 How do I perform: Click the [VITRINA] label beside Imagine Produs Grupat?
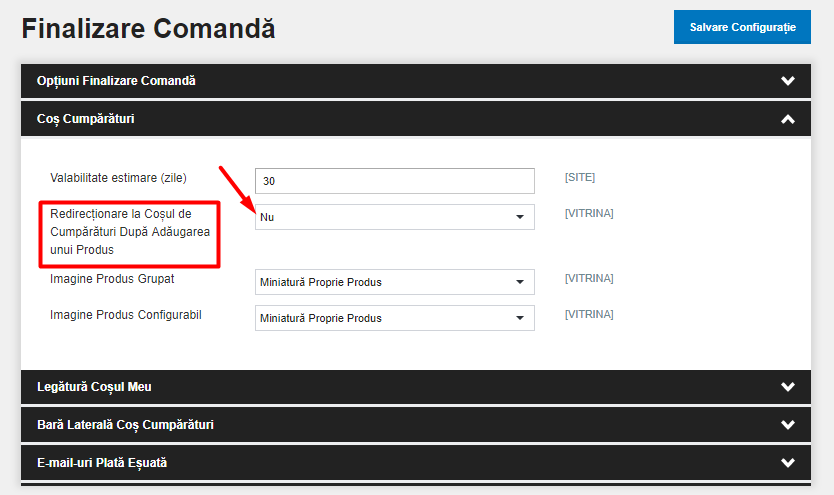[x=589, y=278]
